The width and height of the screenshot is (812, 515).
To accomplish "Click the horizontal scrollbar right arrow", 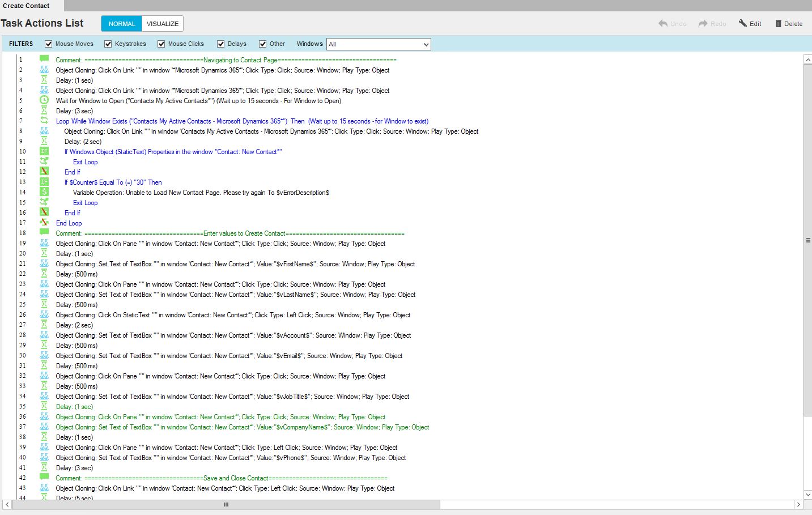I will pos(798,504).
